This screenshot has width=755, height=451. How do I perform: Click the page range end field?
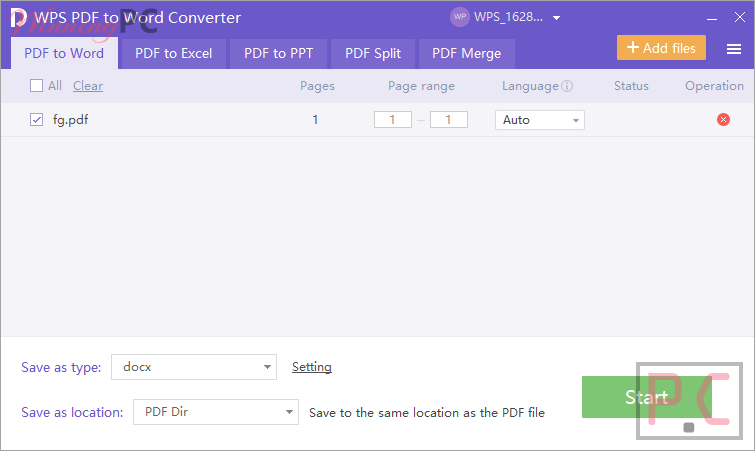[x=448, y=119]
